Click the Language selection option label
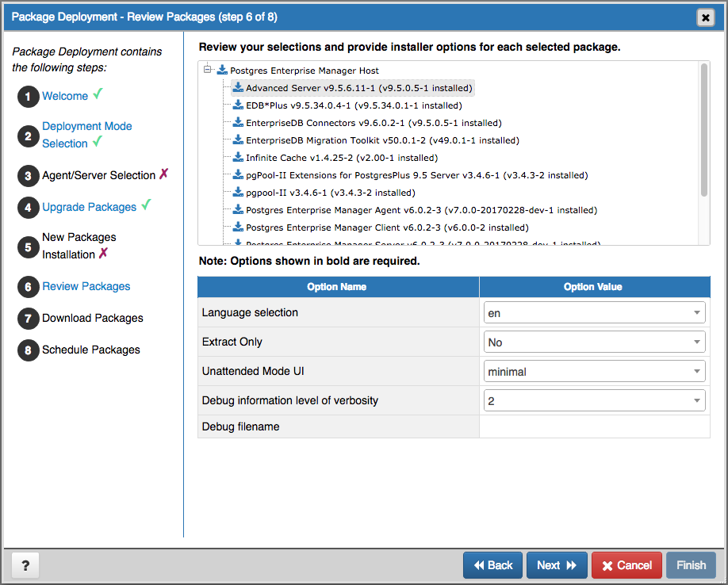 click(250, 312)
